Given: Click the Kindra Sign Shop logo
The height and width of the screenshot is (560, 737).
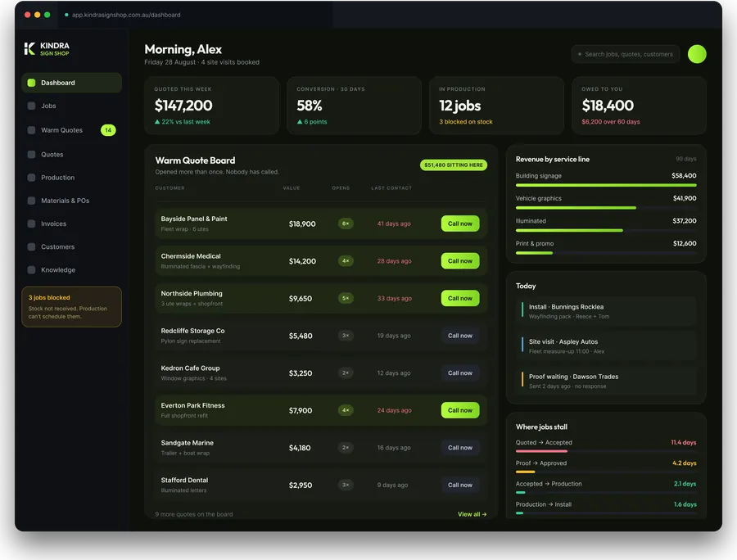Looking at the screenshot, I should click(x=47, y=49).
